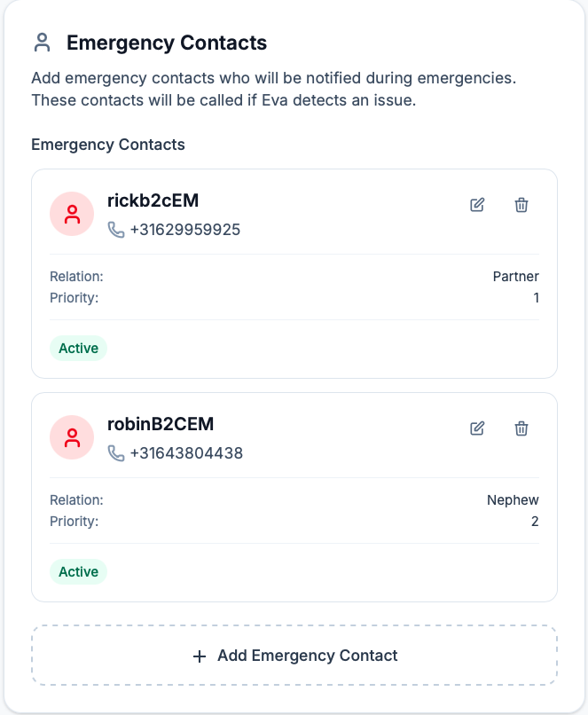Click robinB2CEM's red avatar icon
Image resolution: width=588 pixels, height=715 pixels.
coord(72,437)
